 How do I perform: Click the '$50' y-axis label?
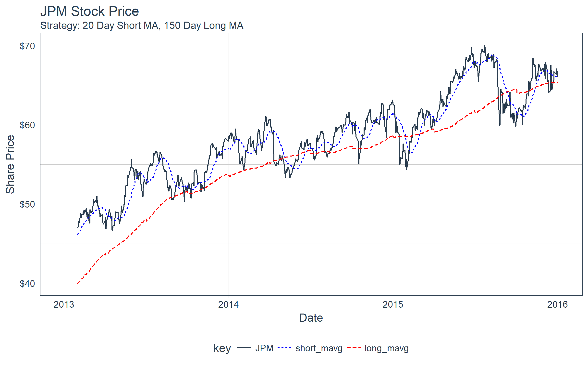[x=27, y=204]
